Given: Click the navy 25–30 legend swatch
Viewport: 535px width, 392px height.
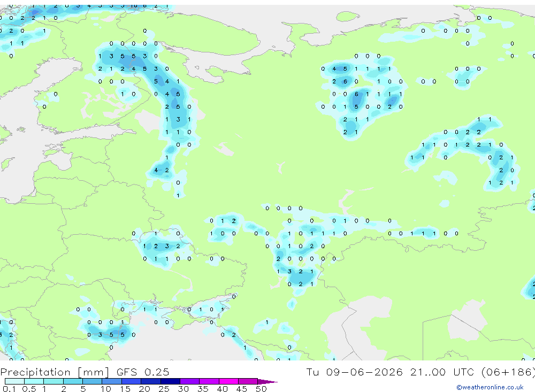Looking at the screenshot, I should coord(170,381).
